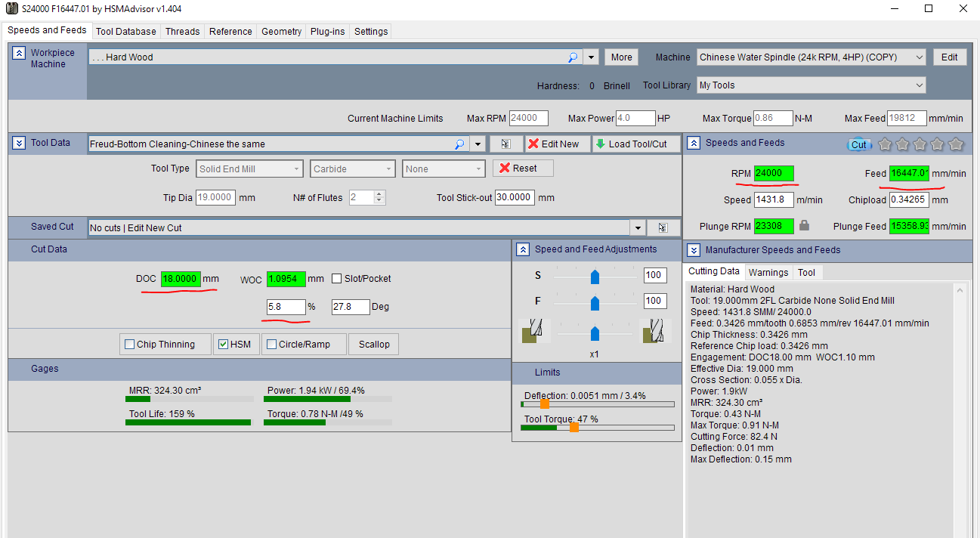Click the padlock icon beside Plunge RPM
This screenshot has height=538, width=980.
click(804, 225)
